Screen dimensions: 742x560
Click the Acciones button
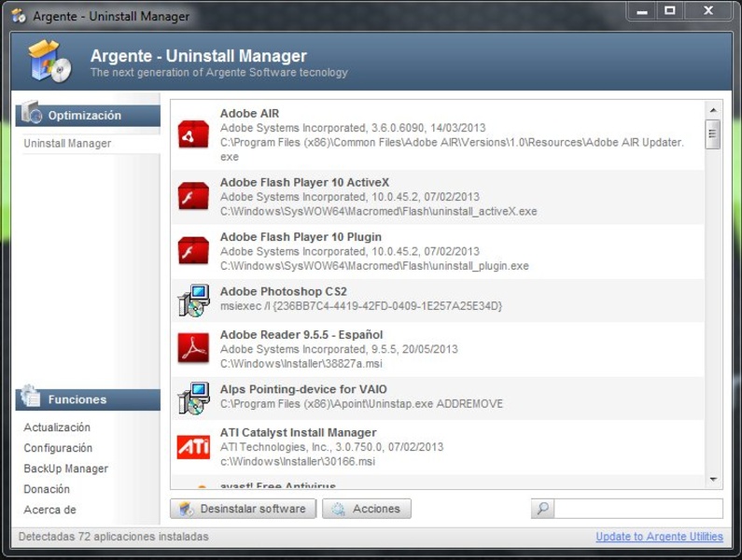tap(367, 509)
